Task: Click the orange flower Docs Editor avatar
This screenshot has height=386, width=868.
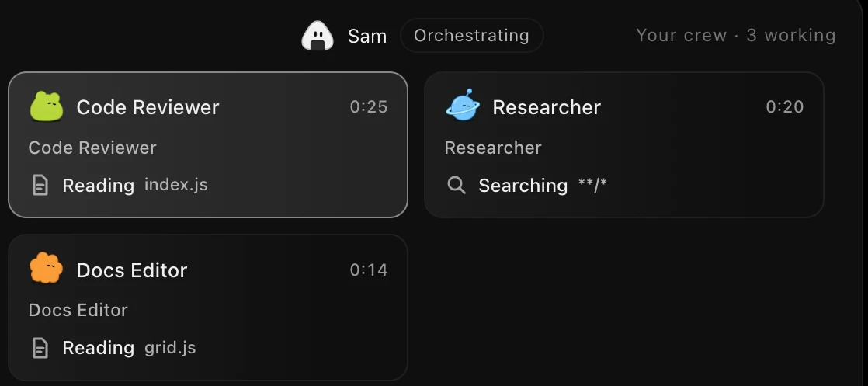Action: pyautogui.click(x=46, y=268)
